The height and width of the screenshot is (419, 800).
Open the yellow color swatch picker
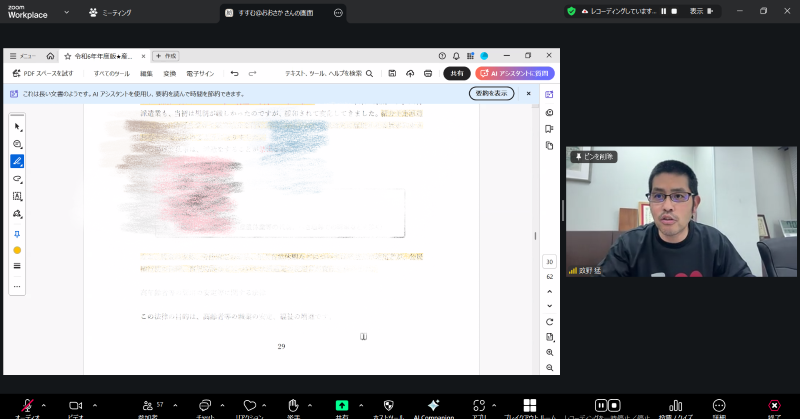(17, 249)
